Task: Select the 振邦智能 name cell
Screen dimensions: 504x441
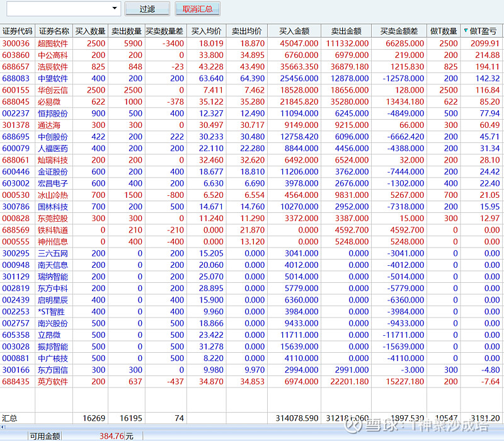Action: (53, 347)
